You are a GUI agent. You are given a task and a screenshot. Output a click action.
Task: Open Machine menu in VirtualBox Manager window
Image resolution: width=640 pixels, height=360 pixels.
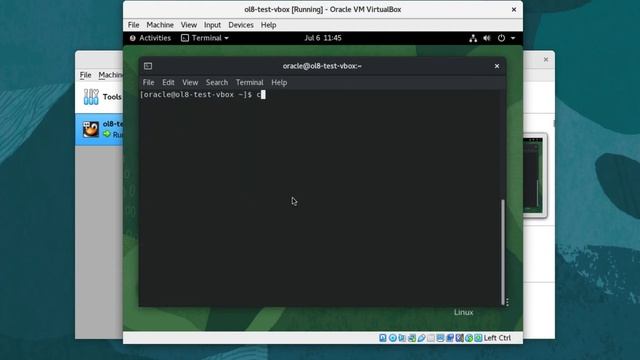coord(110,75)
